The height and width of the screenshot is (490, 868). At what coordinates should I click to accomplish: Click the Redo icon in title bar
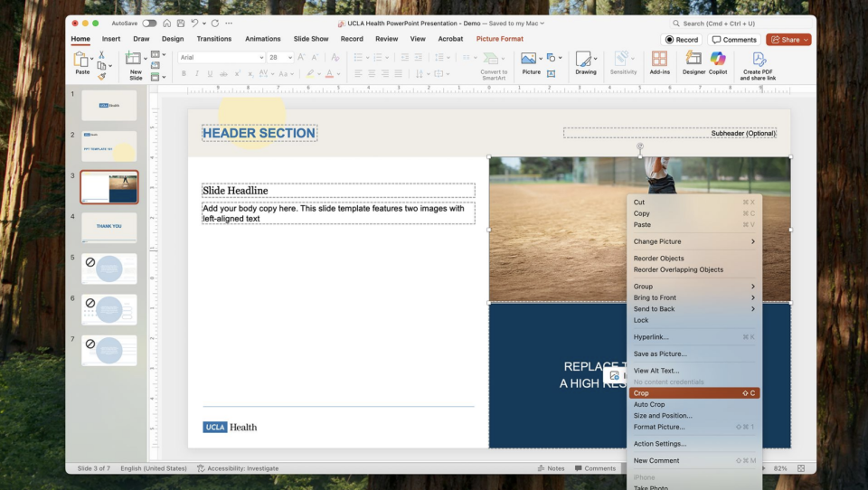click(x=215, y=24)
